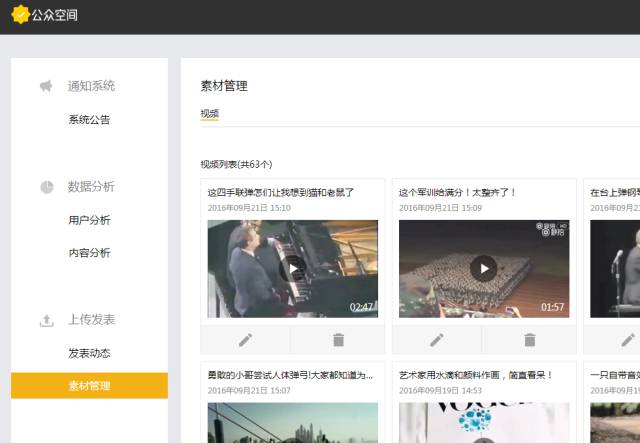
Task: Open 内容分析 in the sidebar
Action: (x=89, y=253)
